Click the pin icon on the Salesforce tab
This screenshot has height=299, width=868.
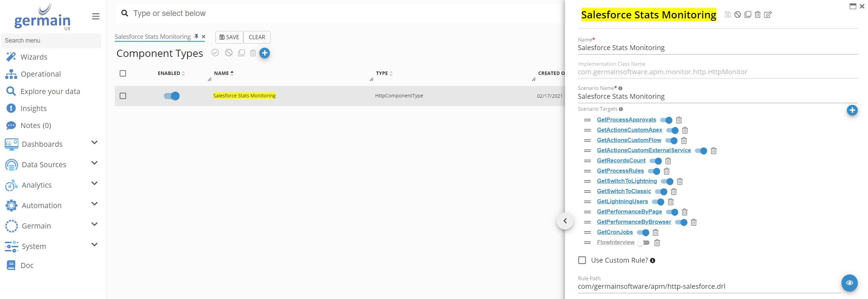pyautogui.click(x=196, y=36)
